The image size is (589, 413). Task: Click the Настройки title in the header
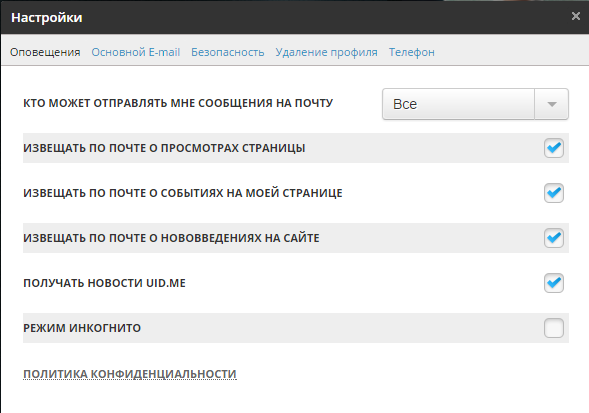pyautogui.click(x=47, y=18)
